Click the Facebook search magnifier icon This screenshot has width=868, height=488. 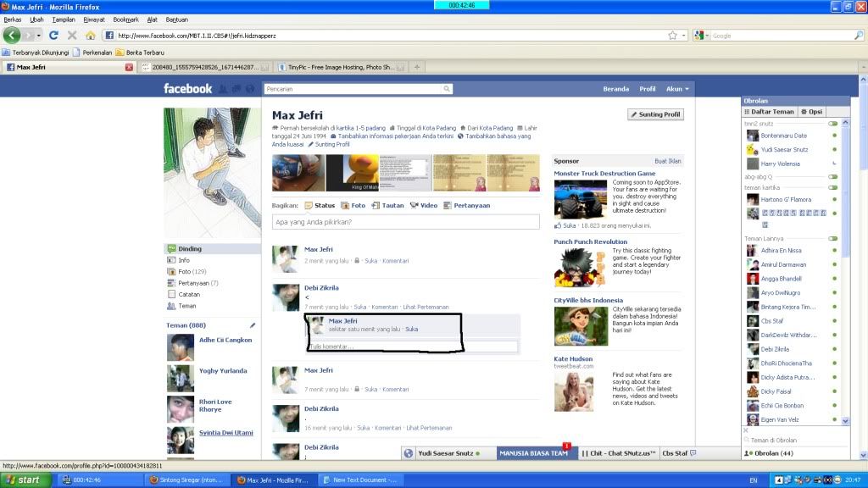446,89
